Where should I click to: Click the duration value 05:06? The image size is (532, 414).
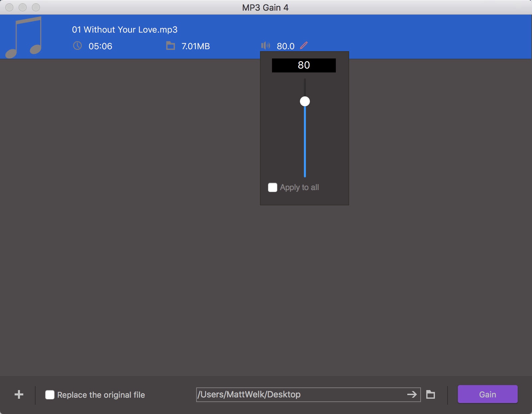pyautogui.click(x=100, y=46)
